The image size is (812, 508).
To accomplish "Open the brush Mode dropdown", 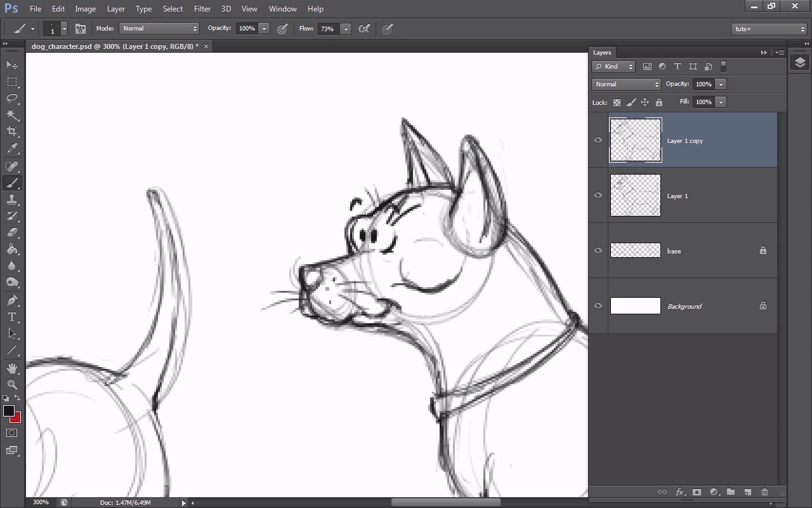I will click(159, 29).
